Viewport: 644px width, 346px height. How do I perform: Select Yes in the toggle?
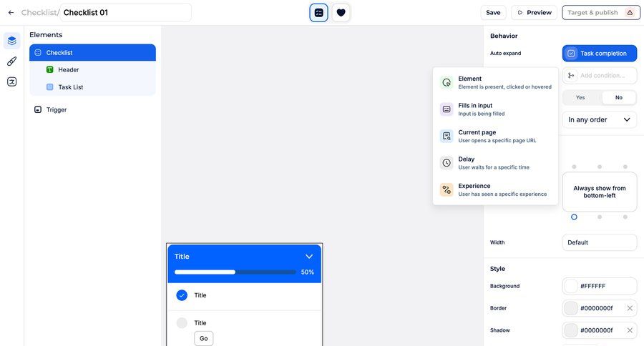[x=580, y=98]
